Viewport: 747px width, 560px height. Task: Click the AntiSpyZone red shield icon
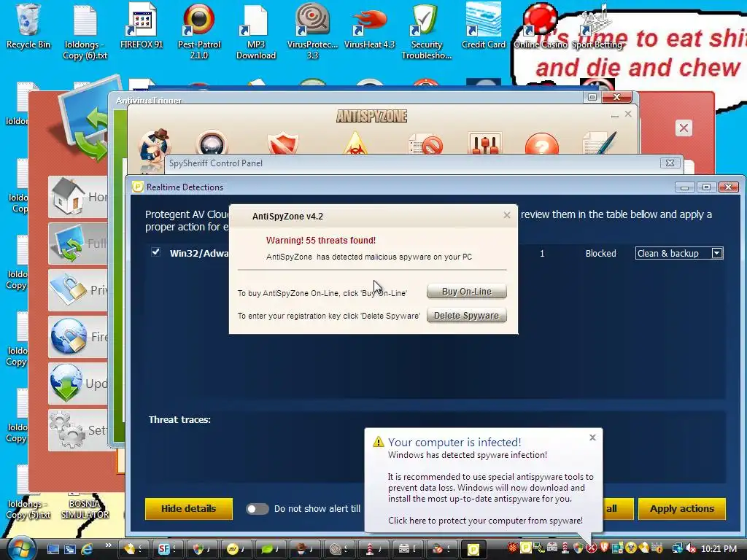tap(283, 144)
